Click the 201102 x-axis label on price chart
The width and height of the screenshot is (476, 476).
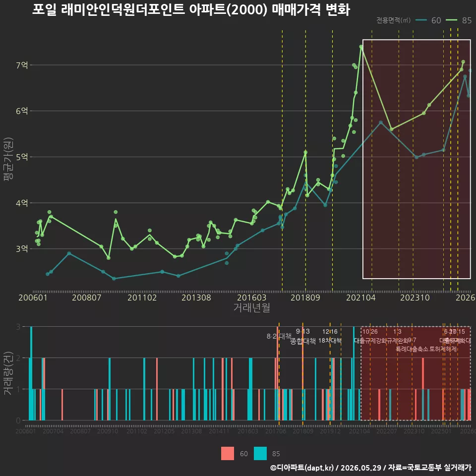click(142, 297)
